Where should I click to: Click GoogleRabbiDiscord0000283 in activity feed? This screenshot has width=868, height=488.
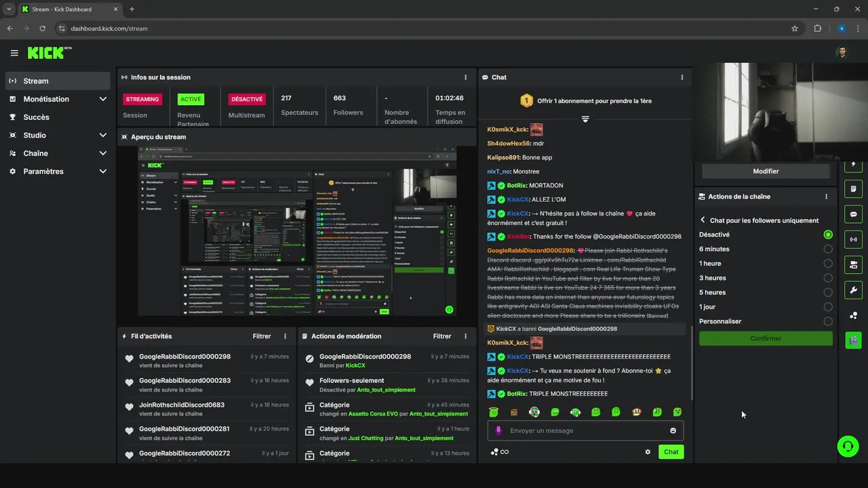pyautogui.click(x=184, y=381)
